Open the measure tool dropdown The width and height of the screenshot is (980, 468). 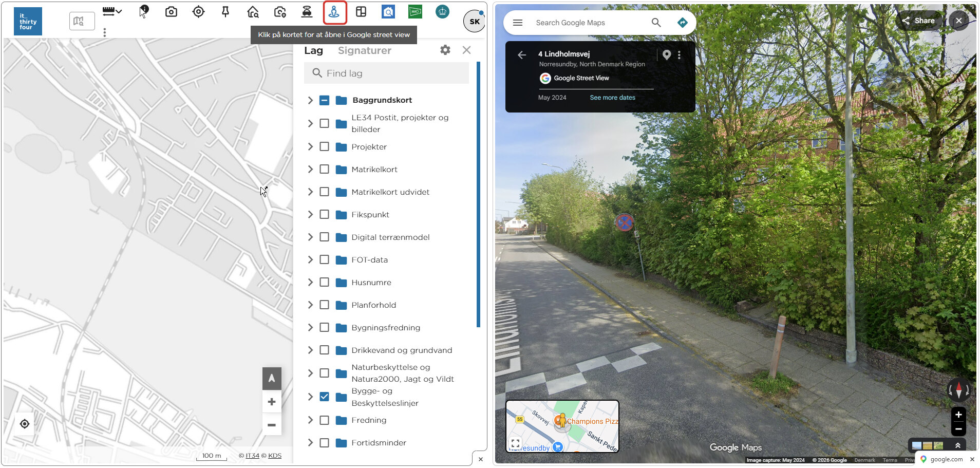pos(112,11)
